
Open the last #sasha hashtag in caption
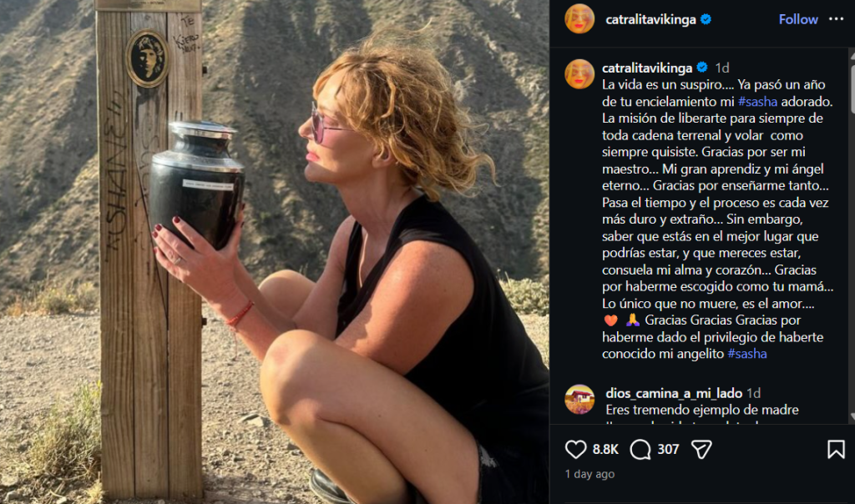[747, 354]
